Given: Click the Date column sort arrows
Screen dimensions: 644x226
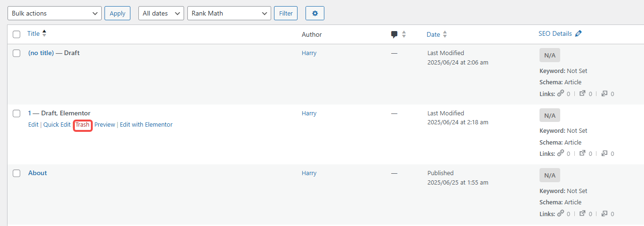Looking at the screenshot, I should 445,34.
